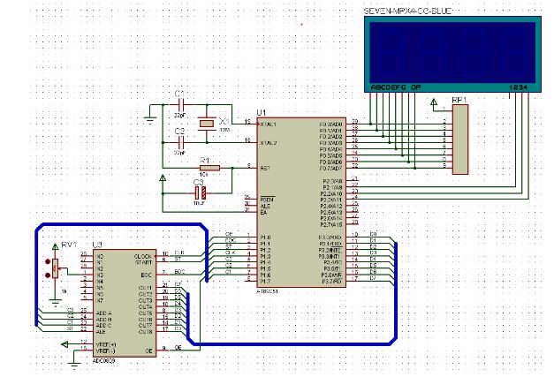
Task: Click the ABCDEFG DP segment pin label
Action: [x=395, y=87]
